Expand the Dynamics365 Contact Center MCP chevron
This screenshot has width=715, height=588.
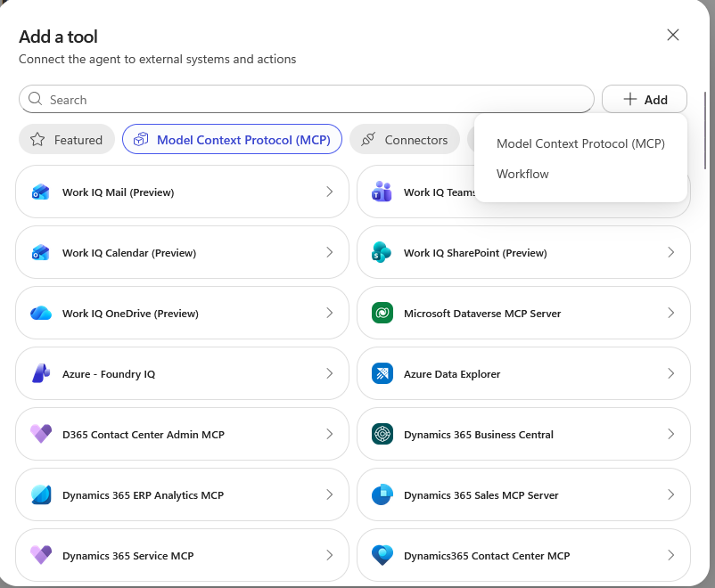point(670,556)
